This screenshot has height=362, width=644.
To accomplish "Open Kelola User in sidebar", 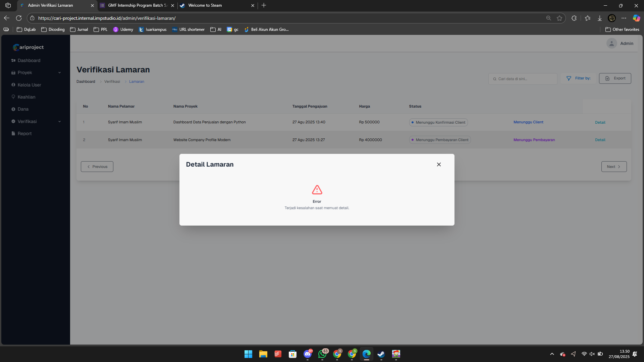I will click(29, 85).
